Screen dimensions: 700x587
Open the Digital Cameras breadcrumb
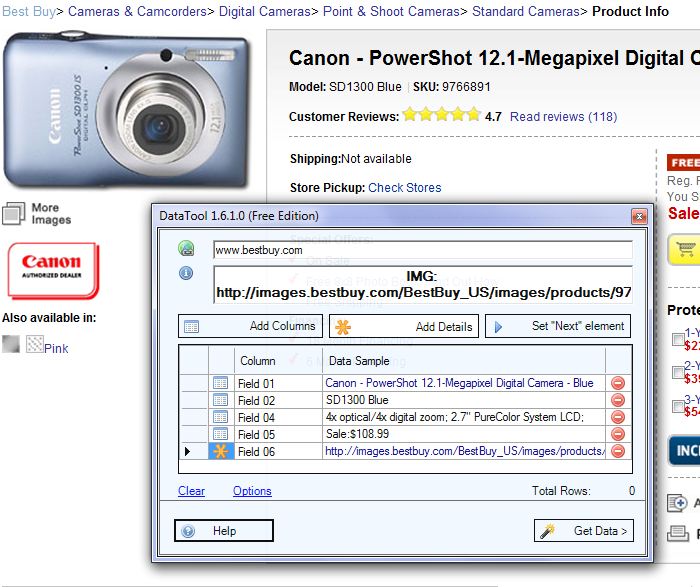(x=266, y=12)
